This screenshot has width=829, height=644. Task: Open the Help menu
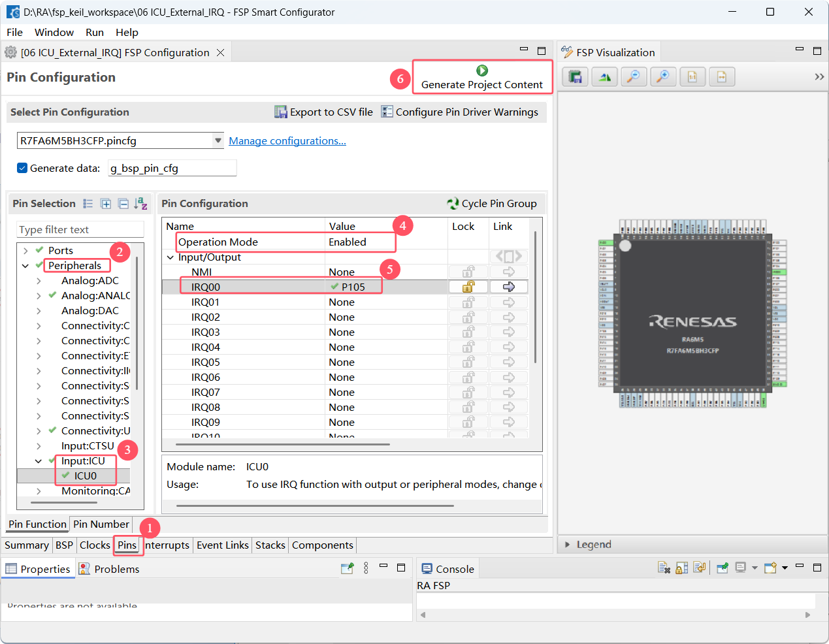[x=127, y=33]
